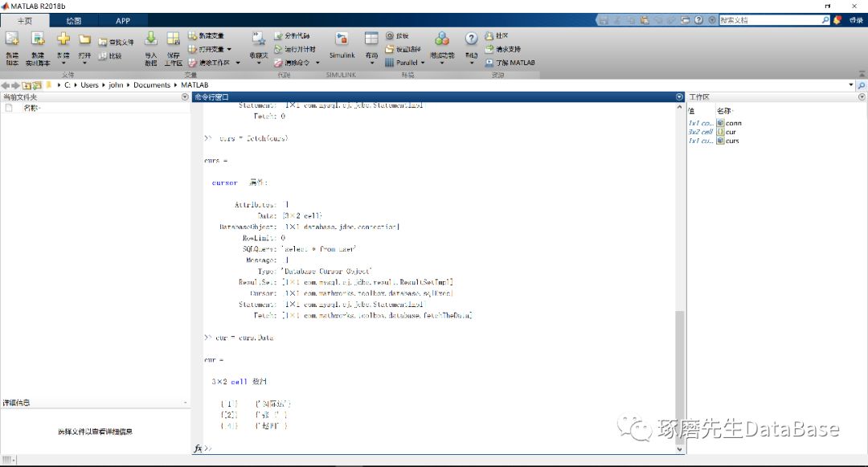
Task: Switch to the Plots (绘图) tab
Action: click(x=74, y=20)
